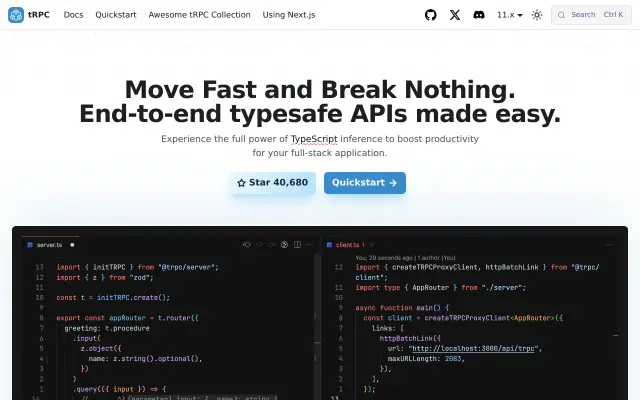Open more actions dots in server.ts pane
Screen dimensions: 640x400
(x=309, y=244)
